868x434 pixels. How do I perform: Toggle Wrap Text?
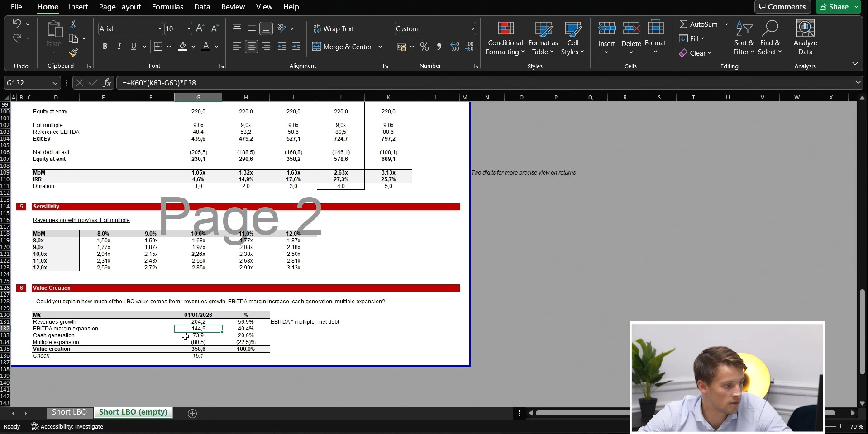(x=334, y=28)
